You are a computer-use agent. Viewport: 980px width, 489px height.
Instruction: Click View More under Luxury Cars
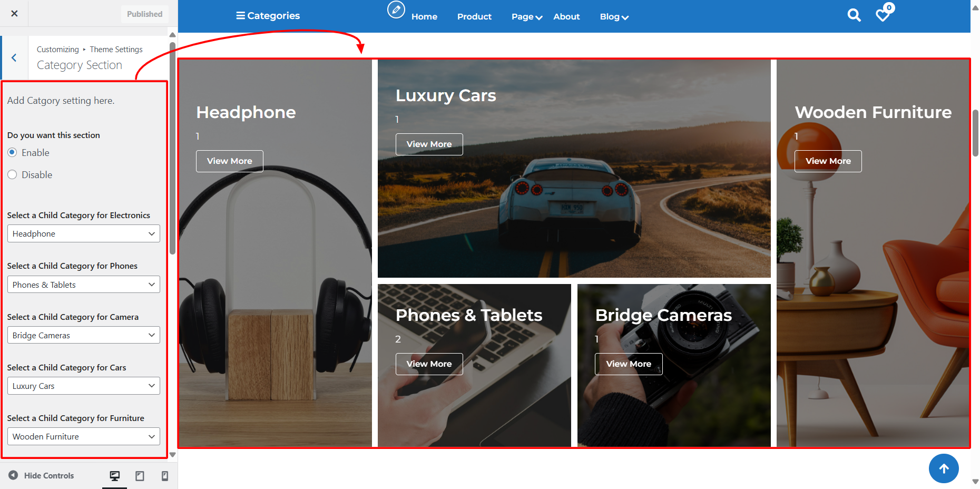[x=429, y=144]
